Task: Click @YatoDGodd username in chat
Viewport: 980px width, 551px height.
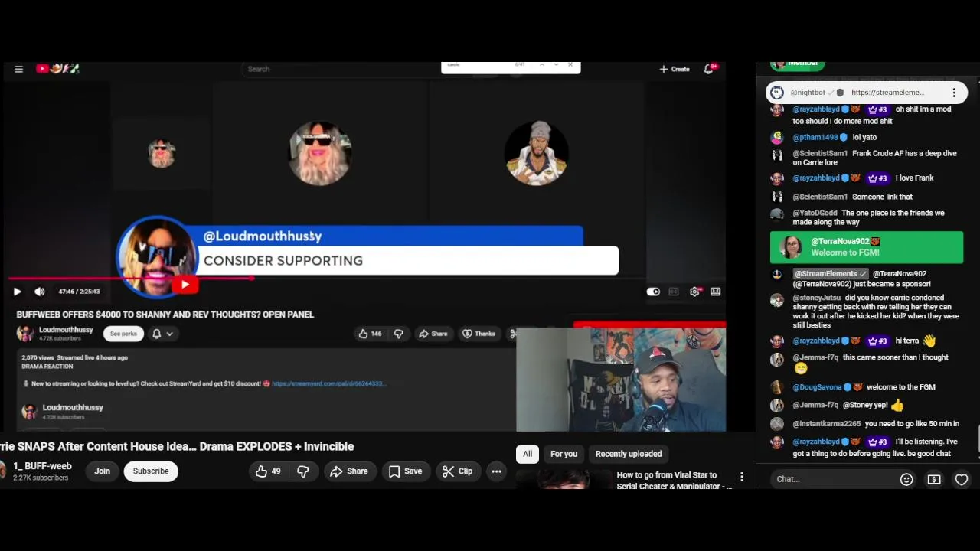Action: pyautogui.click(x=815, y=213)
